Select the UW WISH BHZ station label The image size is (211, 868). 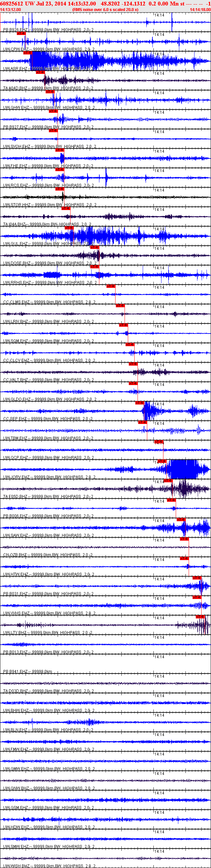49,866
